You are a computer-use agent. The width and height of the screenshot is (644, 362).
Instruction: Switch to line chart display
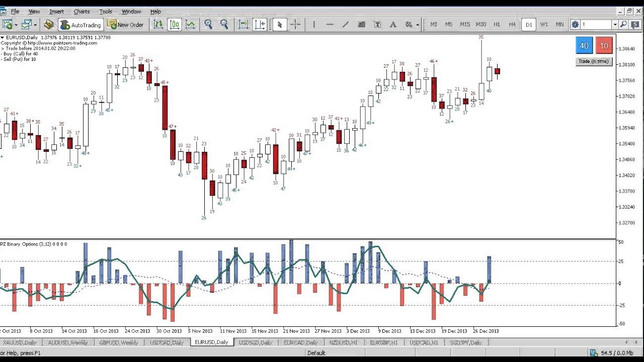(x=191, y=24)
